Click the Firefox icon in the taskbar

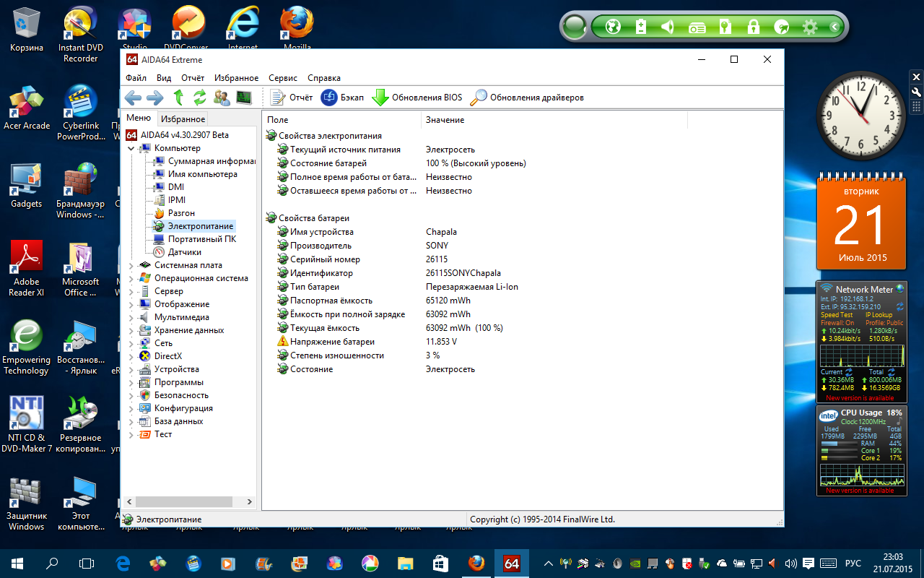[476, 563]
